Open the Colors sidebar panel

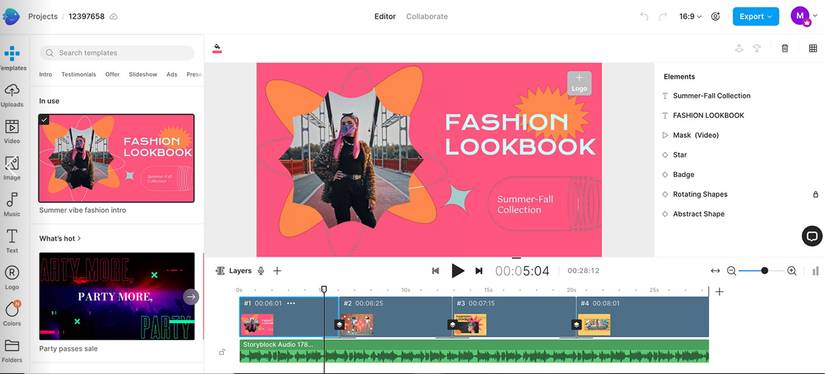point(12,314)
